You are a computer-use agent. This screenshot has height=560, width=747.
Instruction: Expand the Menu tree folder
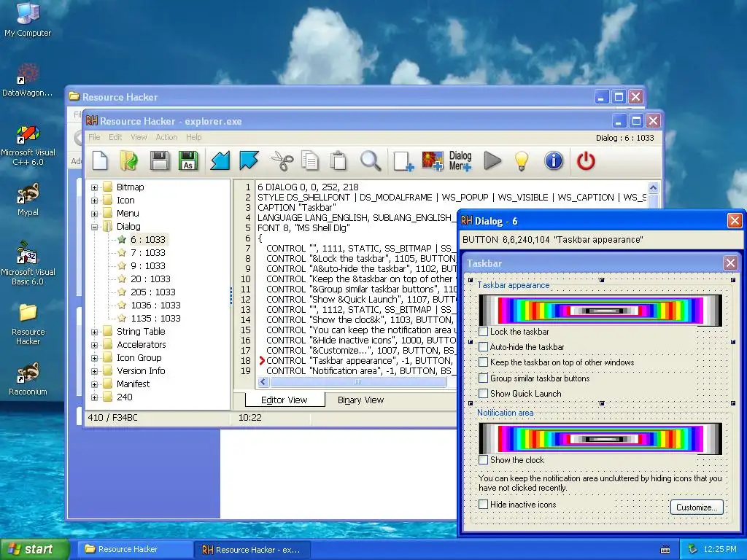click(x=94, y=214)
